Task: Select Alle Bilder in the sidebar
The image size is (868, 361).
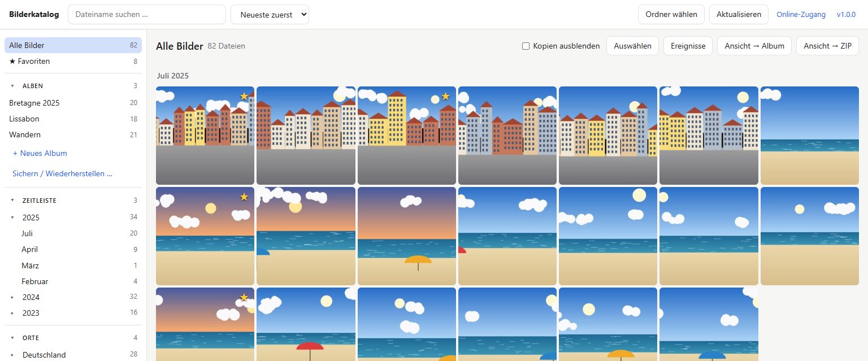Action: tap(73, 45)
